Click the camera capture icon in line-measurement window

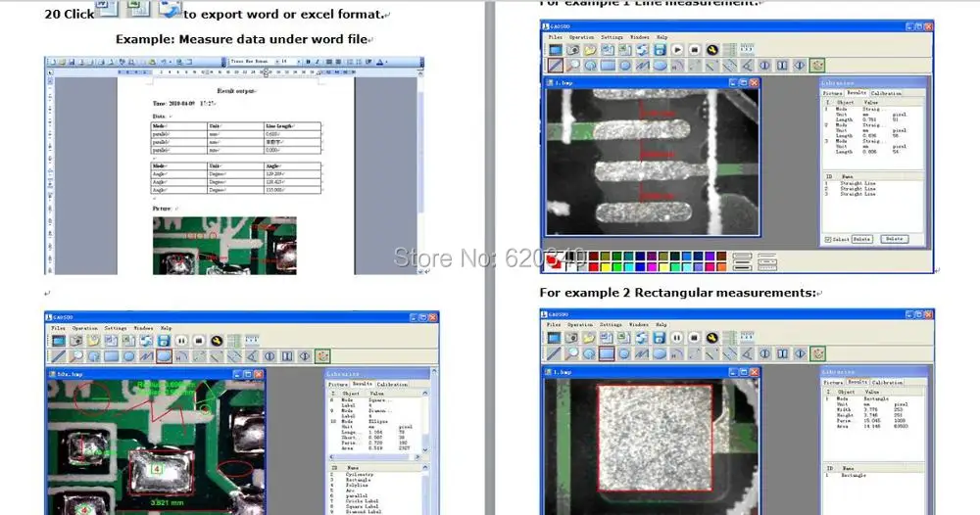573,50
